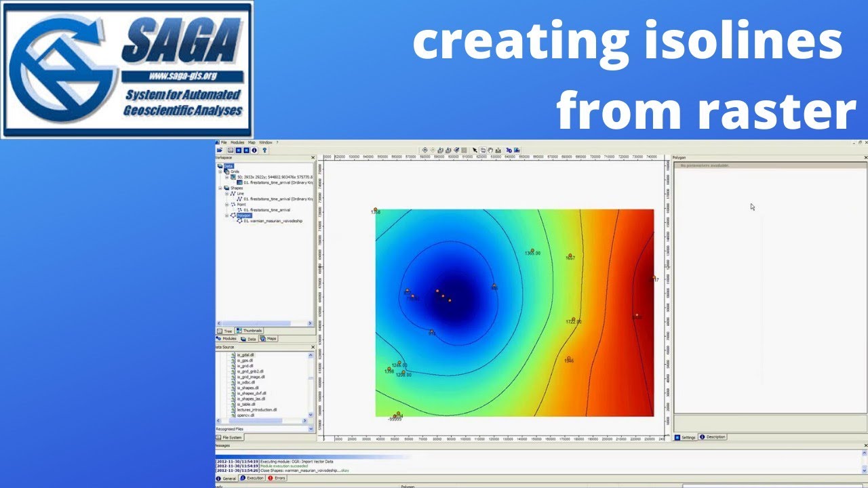The height and width of the screenshot is (488, 868).
Task: Click Data Source list scroll up arrow
Action: point(311,355)
